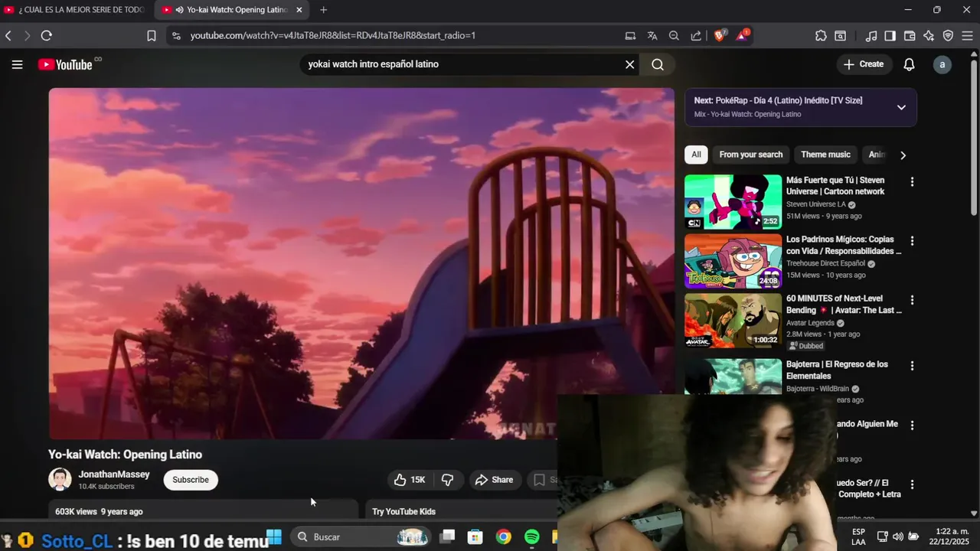Show more filter chips with right arrow
Screen dimensions: 980x551
pos(903,155)
